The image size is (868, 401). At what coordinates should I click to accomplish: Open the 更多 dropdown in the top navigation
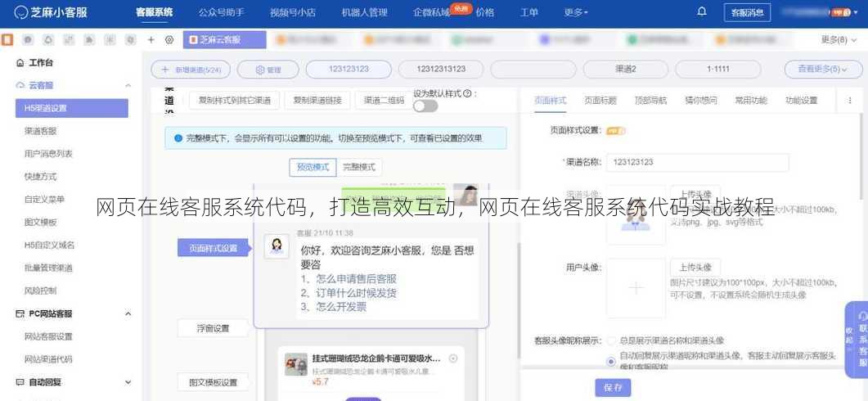click(x=576, y=12)
